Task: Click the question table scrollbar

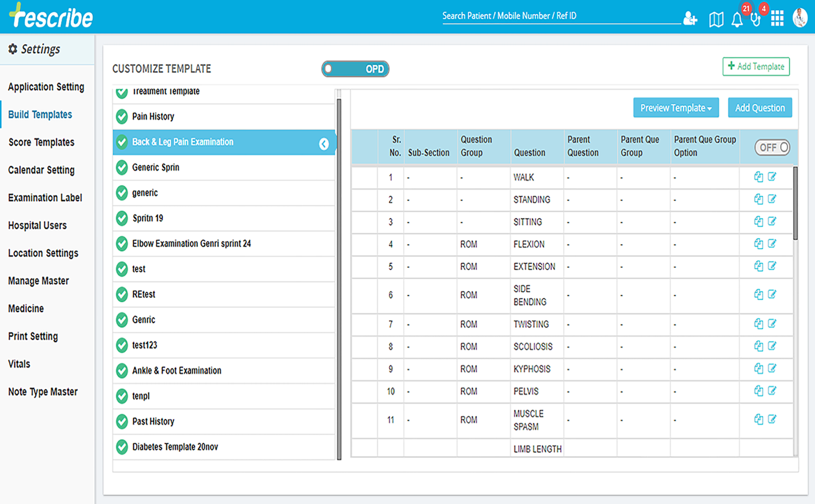Action: pyautogui.click(x=795, y=203)
